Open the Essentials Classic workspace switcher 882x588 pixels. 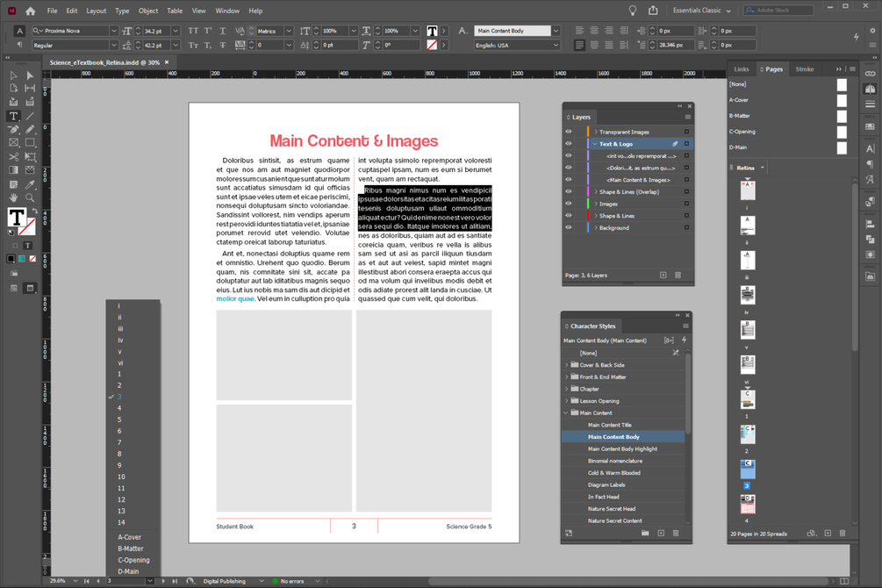(x=701, y=11)
